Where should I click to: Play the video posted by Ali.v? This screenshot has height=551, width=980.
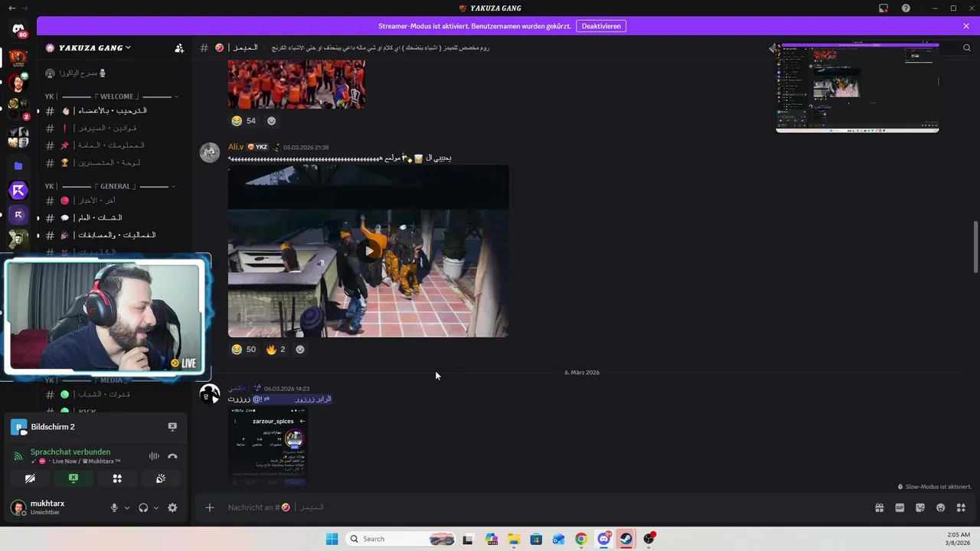click(368, 251)
